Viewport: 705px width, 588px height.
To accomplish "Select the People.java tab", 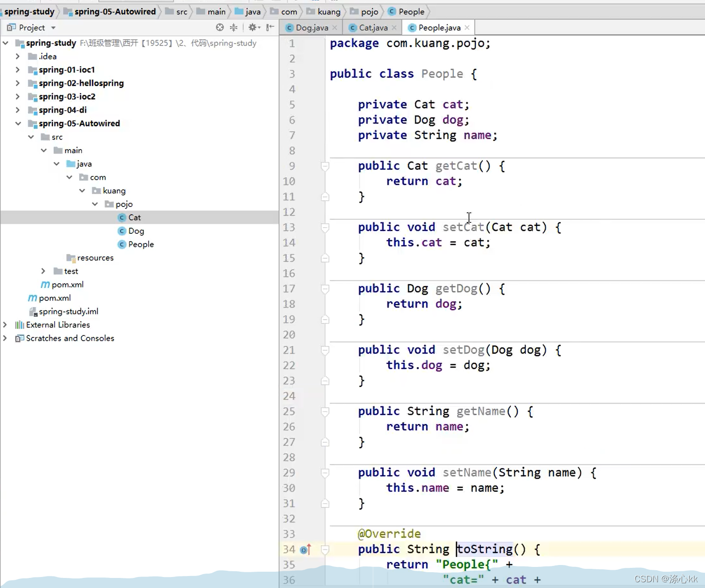I will (439, 28).
